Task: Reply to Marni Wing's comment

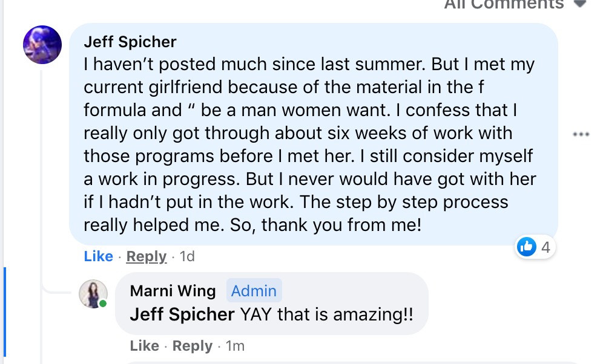Action: tap(193, 346)
